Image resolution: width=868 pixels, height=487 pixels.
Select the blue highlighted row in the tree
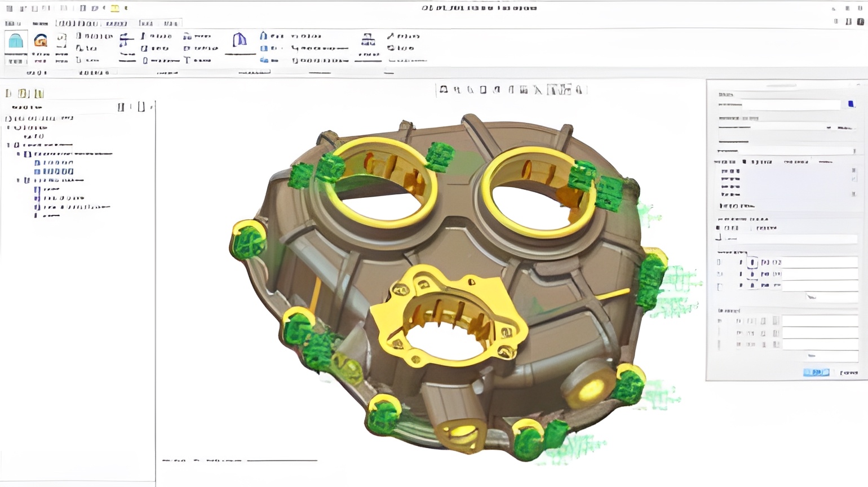(54, 171)
